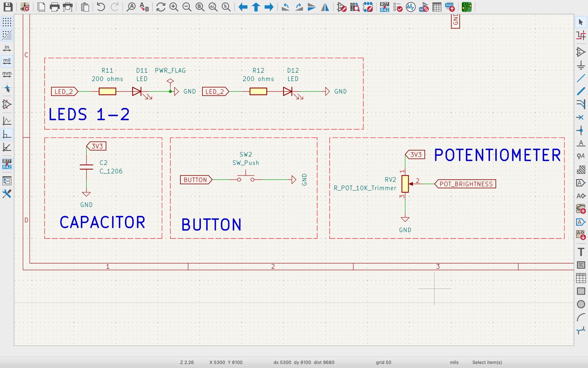The width and height of the screenshot is (588, 368).
Task: Toggle hidden pins display
Action: (x=7, y=104)
